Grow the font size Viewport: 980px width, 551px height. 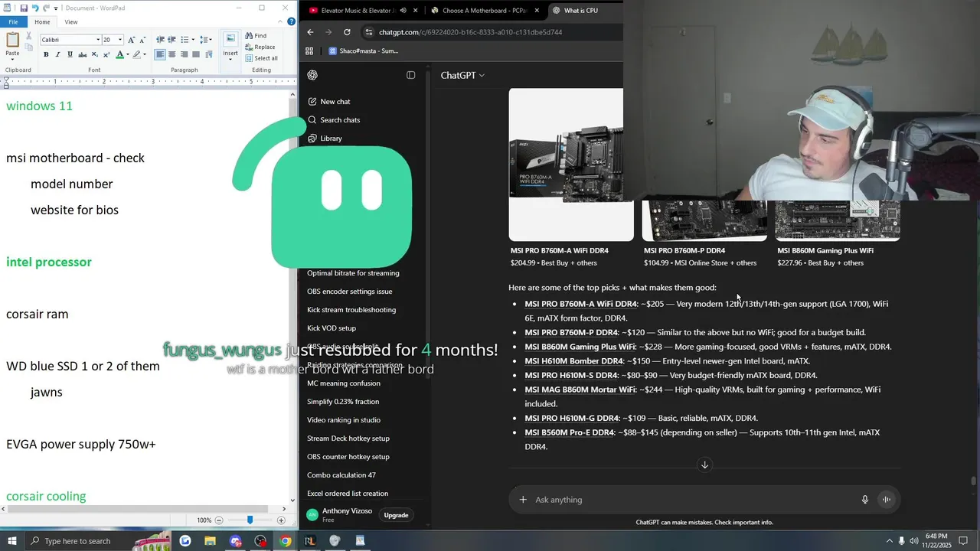coord(132,40)
